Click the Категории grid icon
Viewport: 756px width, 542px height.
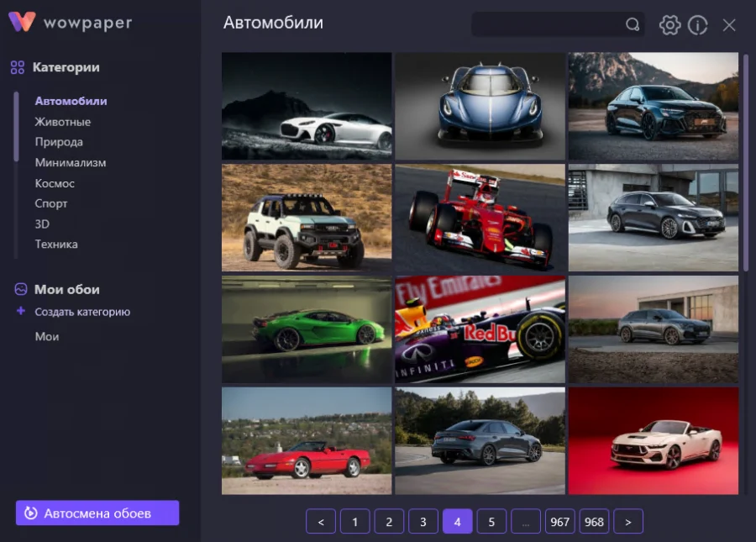pos(18,67)
